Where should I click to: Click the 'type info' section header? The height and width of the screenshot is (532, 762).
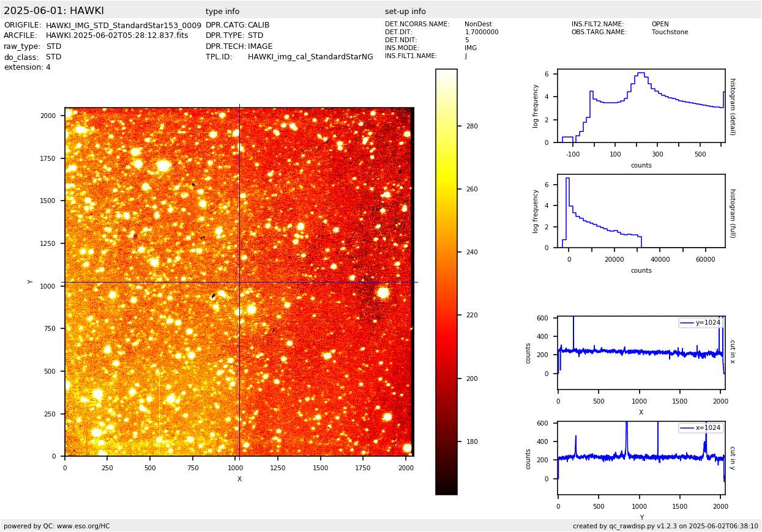(222, 12)
